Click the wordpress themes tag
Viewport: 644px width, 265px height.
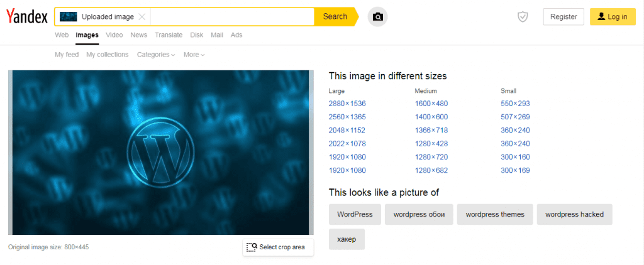coord(495,214)
